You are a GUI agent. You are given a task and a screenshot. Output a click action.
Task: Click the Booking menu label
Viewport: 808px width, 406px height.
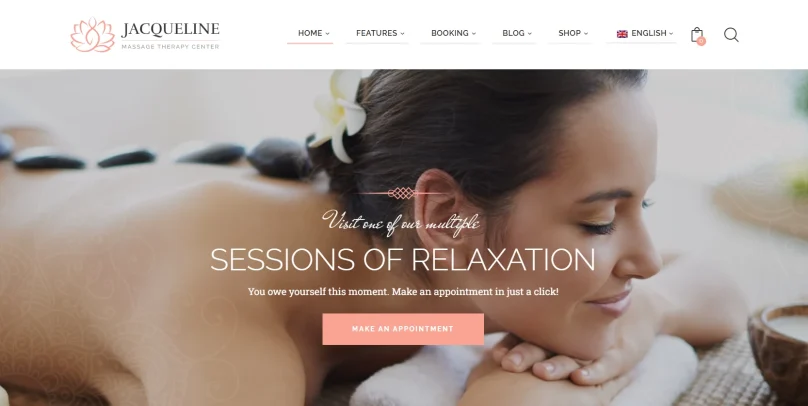pyautogui.click(x=449, y=33)
